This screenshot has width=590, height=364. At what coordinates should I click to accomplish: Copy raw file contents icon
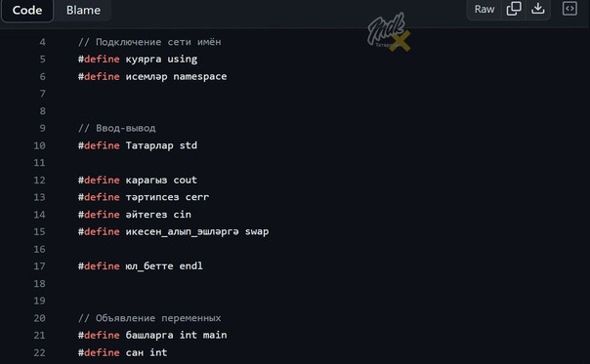click(514, 9)
